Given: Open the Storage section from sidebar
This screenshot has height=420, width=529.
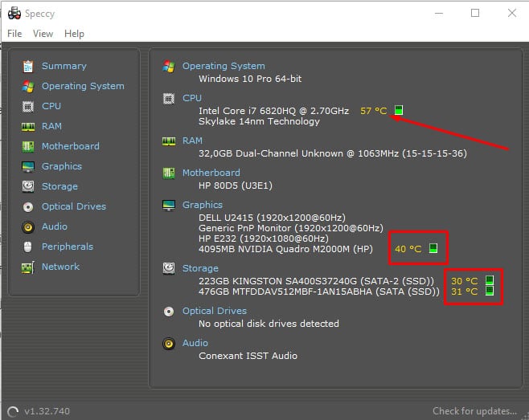Looking at the screenshot, I should click(59, 186).
